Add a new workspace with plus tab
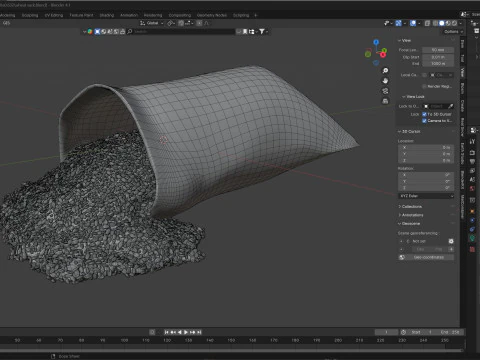The height and width of the screenshot is (360, 480). (x=256, y=15)
